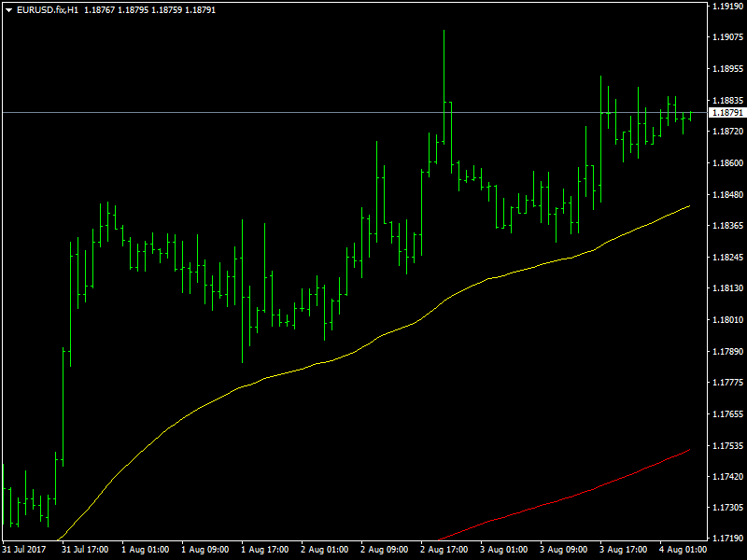Click the 2 Aug 01:00 time axis label
This screenshot has height=560, width=747.
[324, 550]
